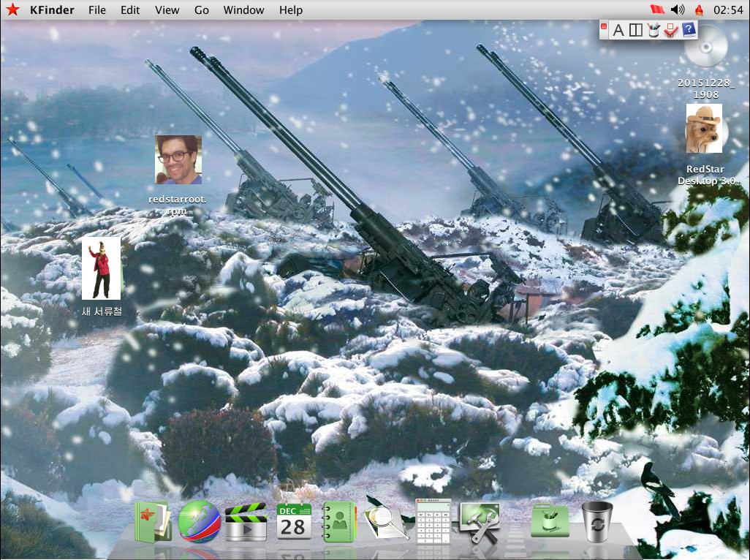Image resolution: width=750 pixels, height=560 pixels.
Task: Launch the calculator from the dock
Action: tap(433, 521)
